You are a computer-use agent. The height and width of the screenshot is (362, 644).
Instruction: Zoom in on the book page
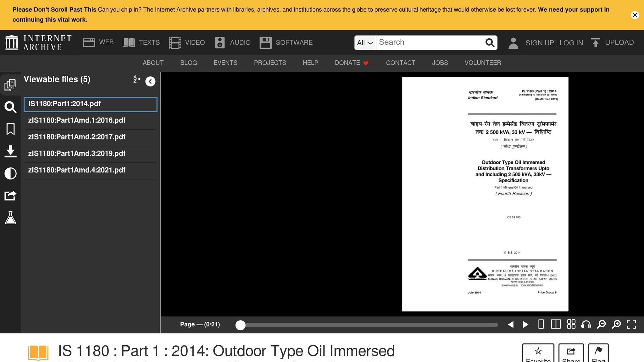click(616, 324)
